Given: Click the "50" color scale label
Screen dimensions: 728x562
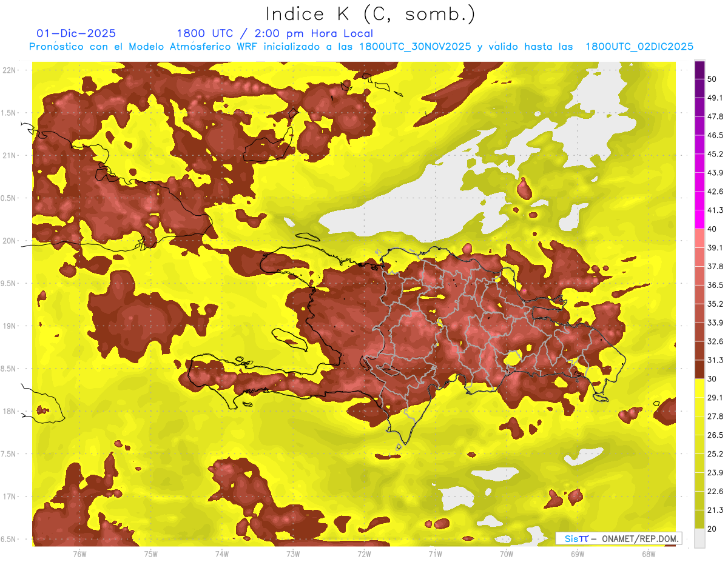Looking at the screenshot, I should (x=712, y=79).
